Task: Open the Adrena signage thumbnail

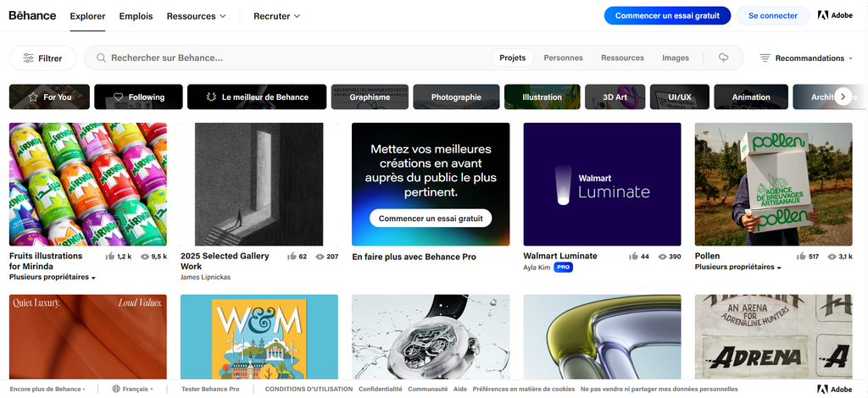Action: click(x=774, y=337)
